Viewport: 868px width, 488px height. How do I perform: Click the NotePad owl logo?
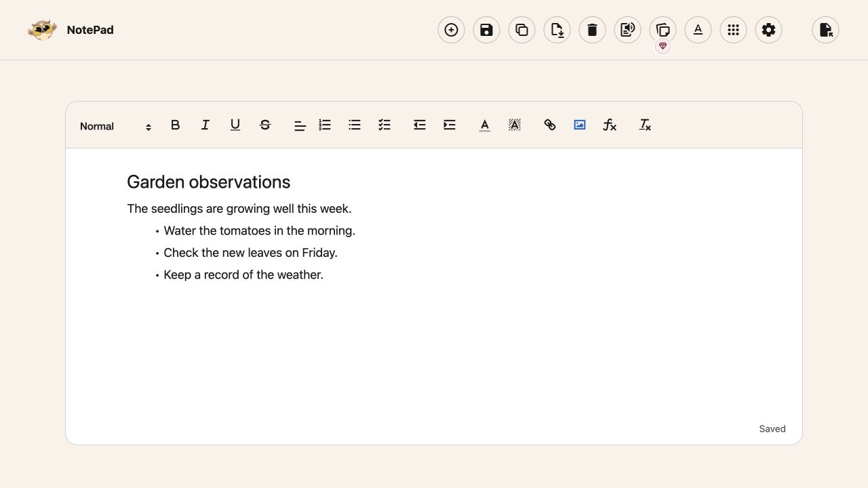point(42,30)
